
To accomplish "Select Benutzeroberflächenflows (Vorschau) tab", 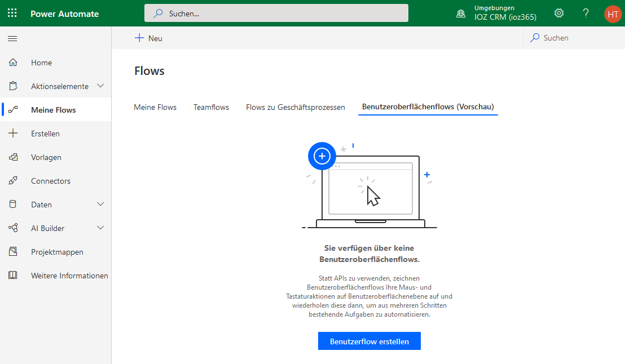I will (428, 106).
